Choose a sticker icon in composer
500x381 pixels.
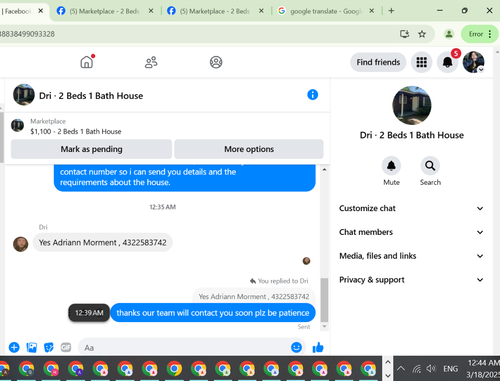pyautogui.click(x=49, y=347)
